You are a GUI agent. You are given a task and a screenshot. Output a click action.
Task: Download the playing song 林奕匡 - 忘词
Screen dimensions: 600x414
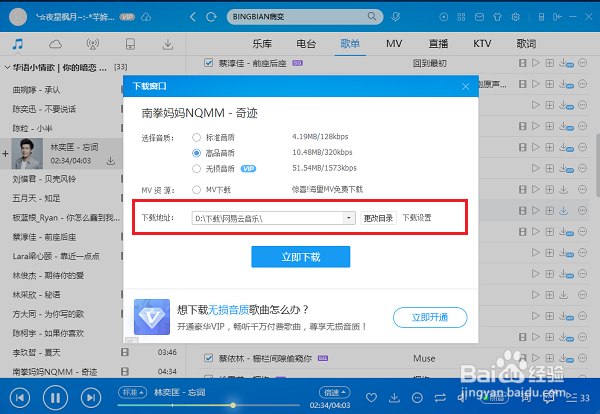pos(111,161)
